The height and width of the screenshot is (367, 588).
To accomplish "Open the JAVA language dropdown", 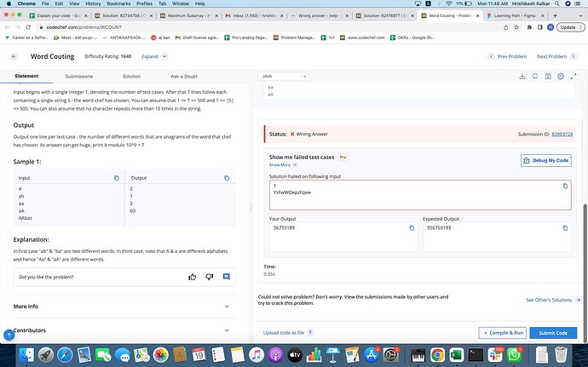I will [x=283, y=76].
